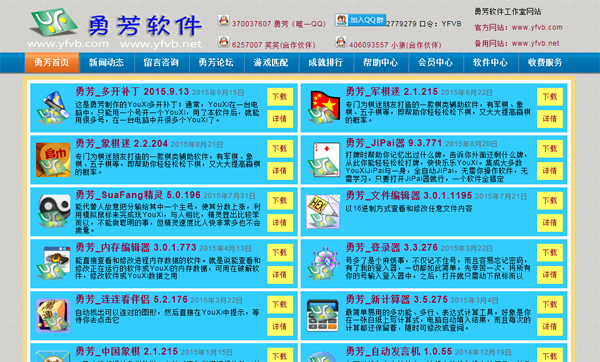Open title link 勇芳_JiPai器 9.3.771
Viewport: 600px width, 362px height.
click(x=394, y=143)
